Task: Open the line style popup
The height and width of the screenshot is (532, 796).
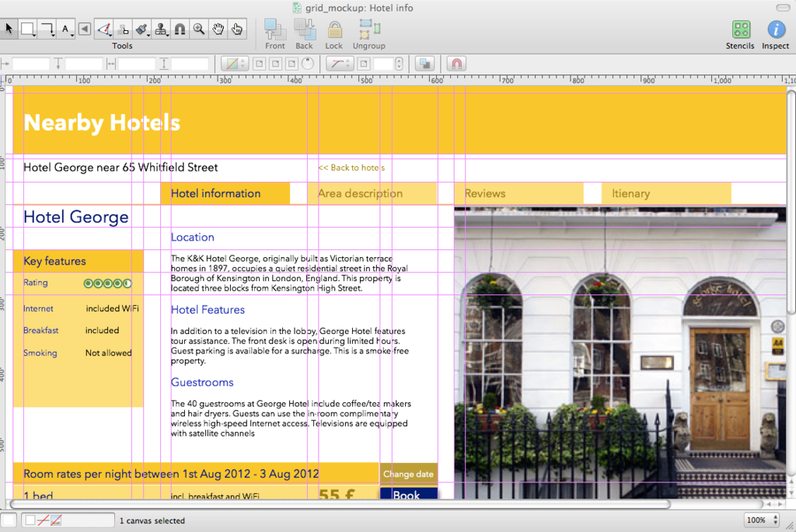Action: (x=340, y=64)
